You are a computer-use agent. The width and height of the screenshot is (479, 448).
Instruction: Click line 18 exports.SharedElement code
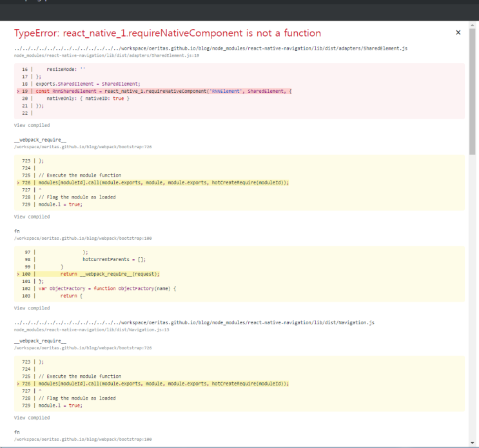coord(88,84)
